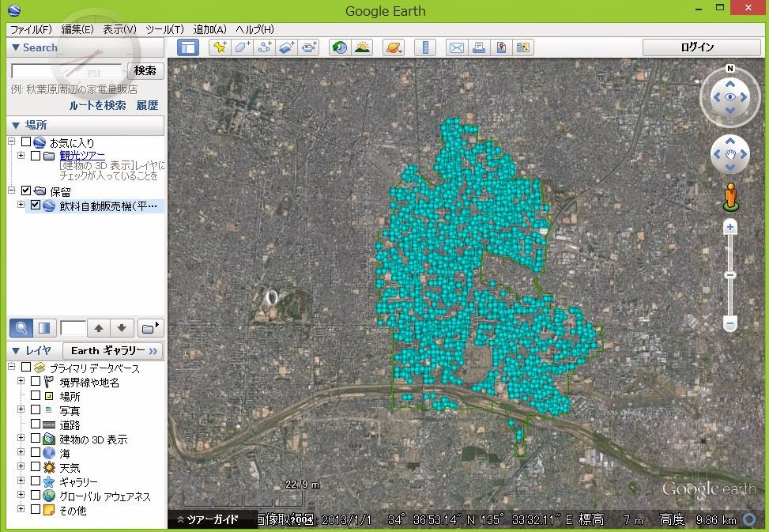
Task: Expand the 海 layer tree node
Action: tap(21, 452)
